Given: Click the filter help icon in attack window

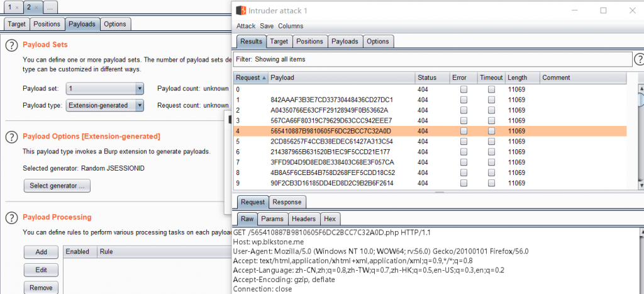Looking at the screenshot, I should 639,59.
